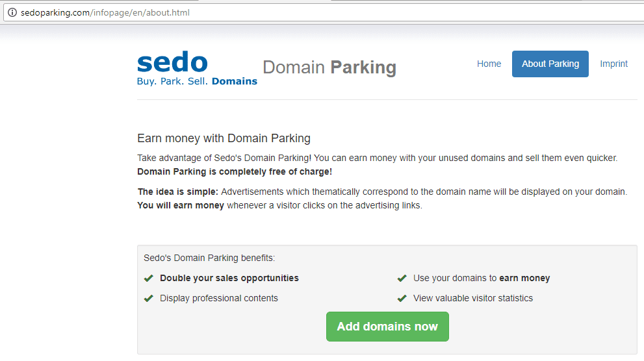Click the Buy. Park. Sell. Domains tagline
The image size is (644, 361).
[x=197, y=81]
